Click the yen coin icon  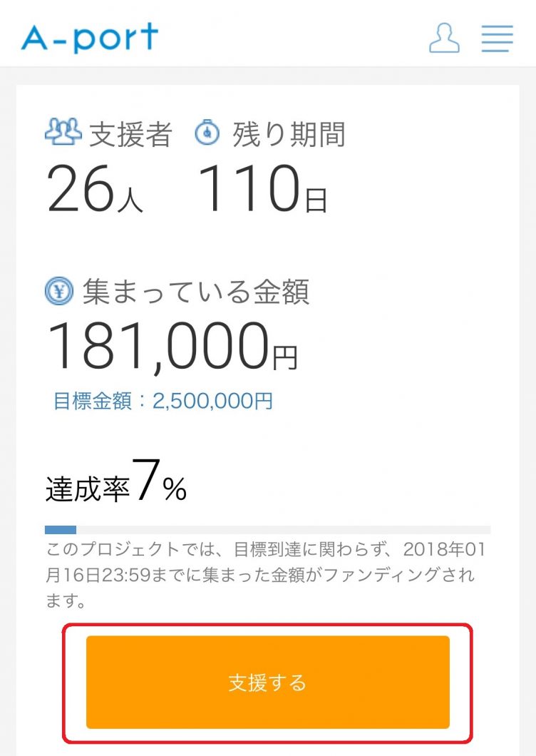point(59,291)
